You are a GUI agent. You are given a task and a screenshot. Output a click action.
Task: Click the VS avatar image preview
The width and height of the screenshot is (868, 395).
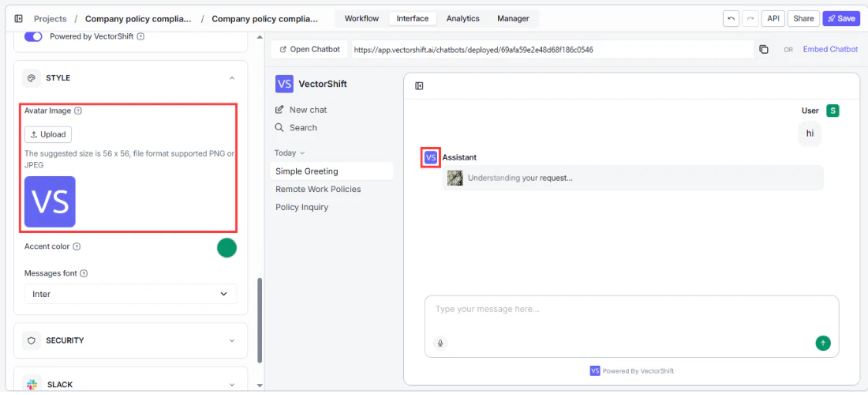(50, 201)
